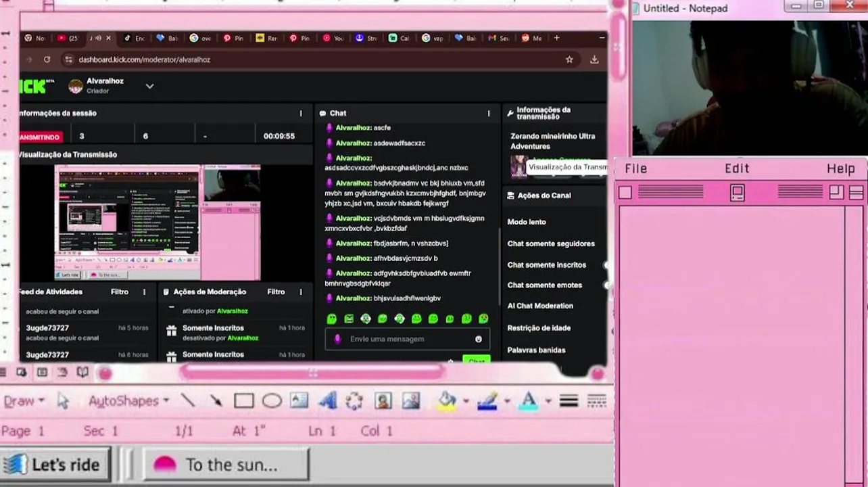Image resolution: width=868 pixels, height=487 pixels.
Task: Expand Alvaralhoz channel dropdown chevron
Action: pyautogui.click(x=149, y=86)
